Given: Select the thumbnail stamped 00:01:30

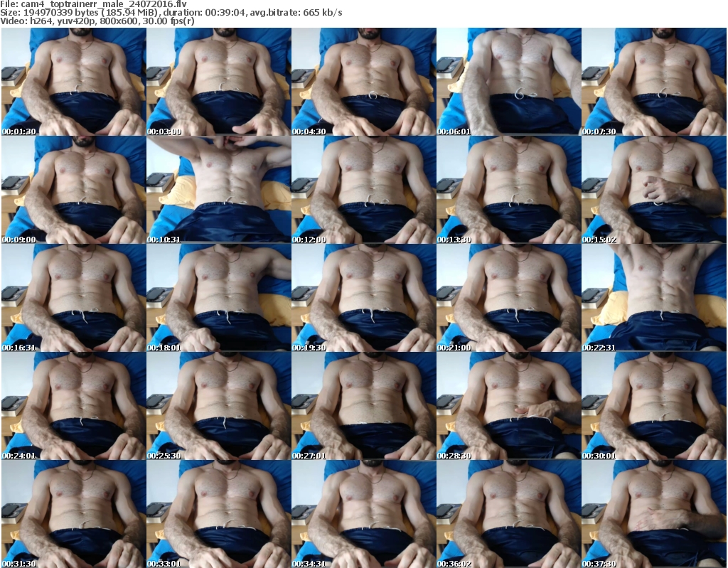Looking at the screenshot, I should (x=73, y=82).
